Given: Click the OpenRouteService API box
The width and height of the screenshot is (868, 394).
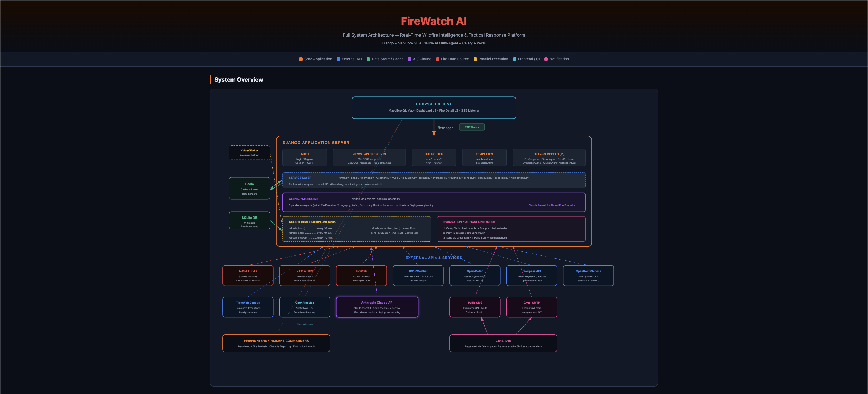Looking at the screenshot, I should pyautogui.click(x=588, y=276).
